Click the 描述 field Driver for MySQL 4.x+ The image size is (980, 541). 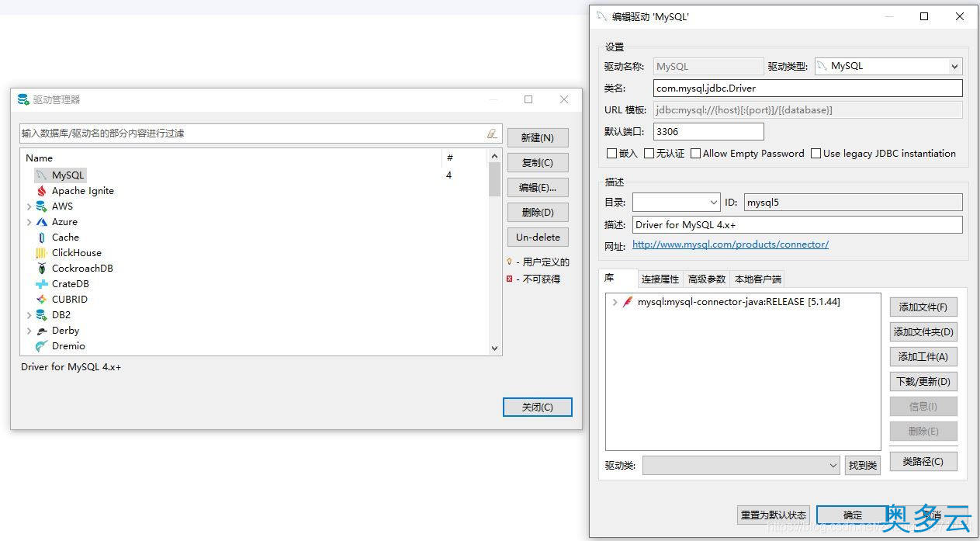click(x=797, y=225)
